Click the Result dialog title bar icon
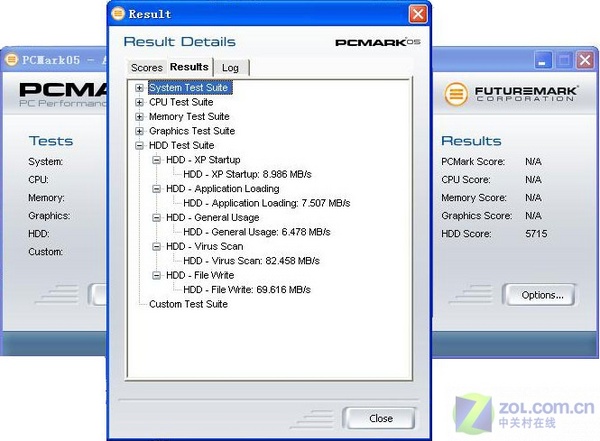Viewport: 600px width, 441px height. (118, 14)
